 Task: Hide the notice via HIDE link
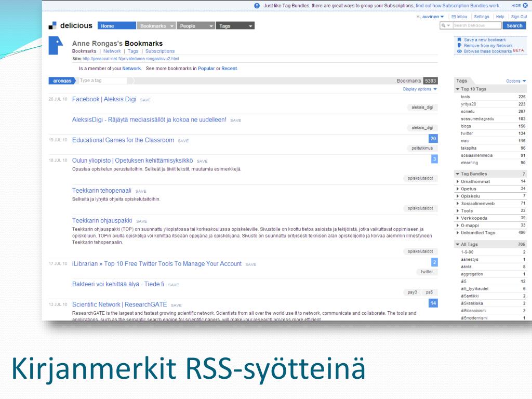point(516,5)
